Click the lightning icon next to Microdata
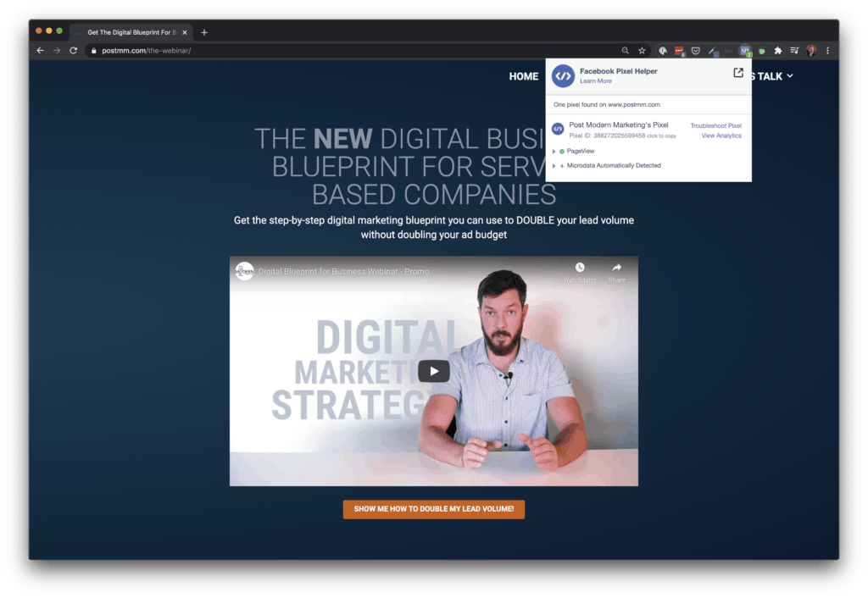Image resolution: width=868 pixels, height=598 pixels. click(562, 165)
